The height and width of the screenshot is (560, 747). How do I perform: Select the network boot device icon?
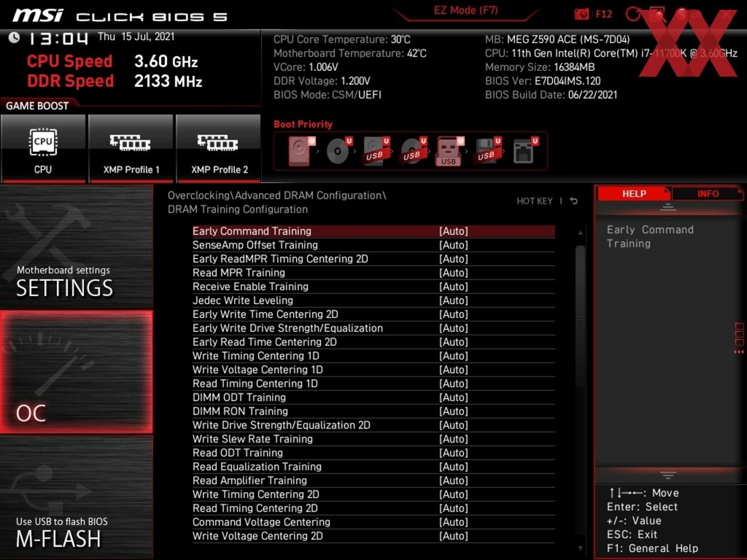[525, 150]
